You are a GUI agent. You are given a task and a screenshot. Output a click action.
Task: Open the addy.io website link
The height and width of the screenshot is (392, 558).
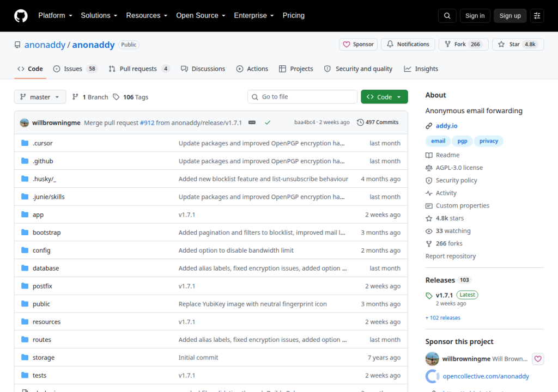click(x=446, y=126)
